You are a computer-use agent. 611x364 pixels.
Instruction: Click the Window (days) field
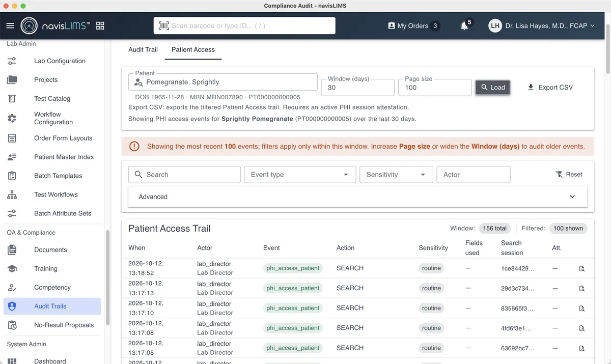pyautogui.click(x=358, y=88)
